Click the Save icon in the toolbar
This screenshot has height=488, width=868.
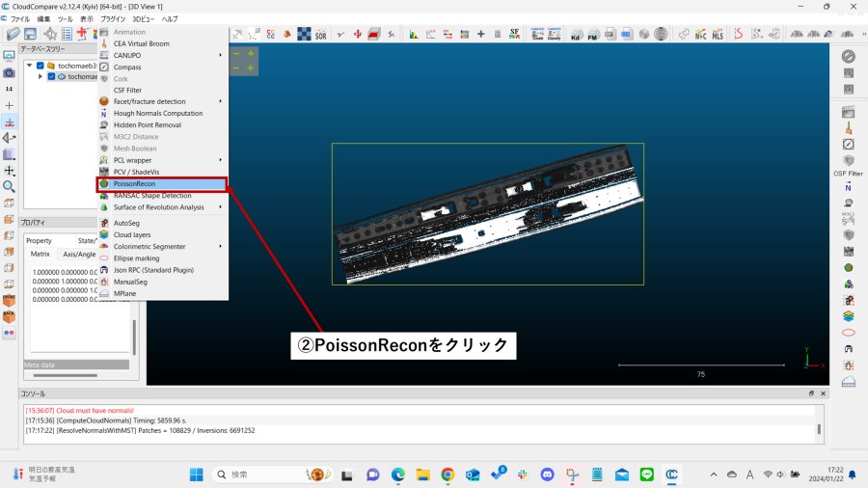pyautogui.click(x=30, y=35)
